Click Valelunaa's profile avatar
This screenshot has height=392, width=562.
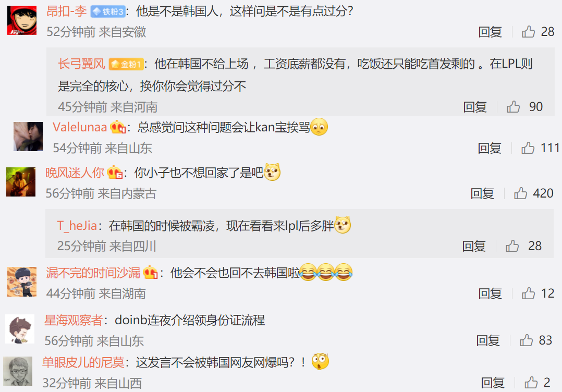tap(28, 137)
